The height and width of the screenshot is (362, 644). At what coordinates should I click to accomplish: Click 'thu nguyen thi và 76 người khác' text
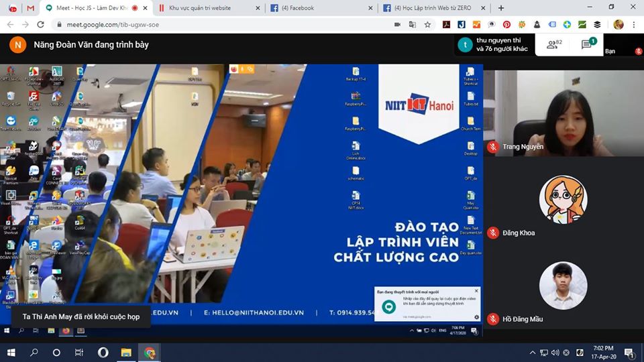pyautogui.click(x=502, y=45)
